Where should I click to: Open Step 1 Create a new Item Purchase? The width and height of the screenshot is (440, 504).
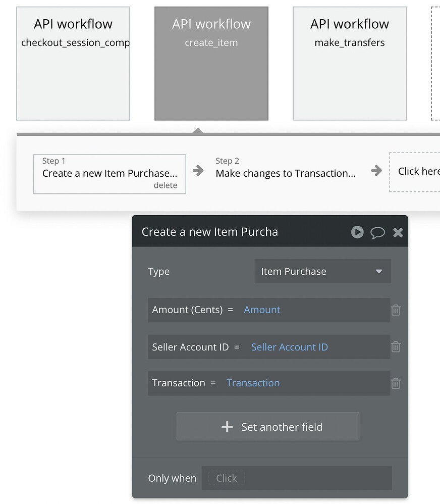tap(109, 174)
